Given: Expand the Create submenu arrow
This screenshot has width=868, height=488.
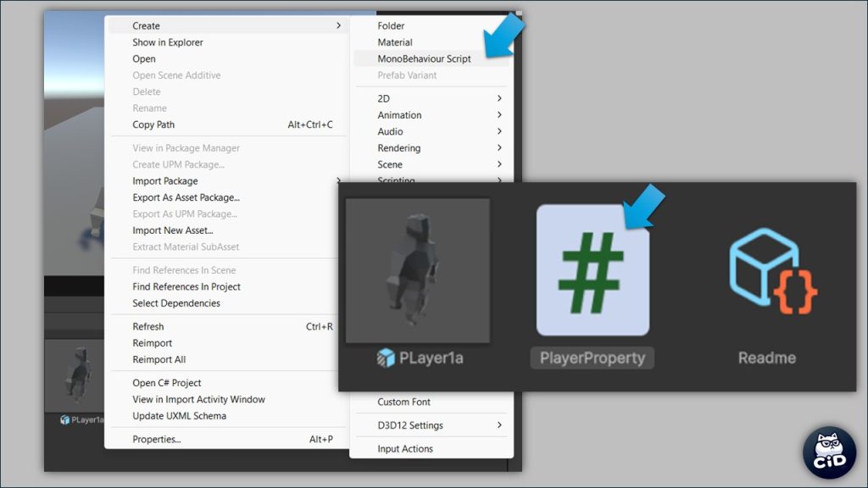Looking at the screenshot, I should pos(338,26).
